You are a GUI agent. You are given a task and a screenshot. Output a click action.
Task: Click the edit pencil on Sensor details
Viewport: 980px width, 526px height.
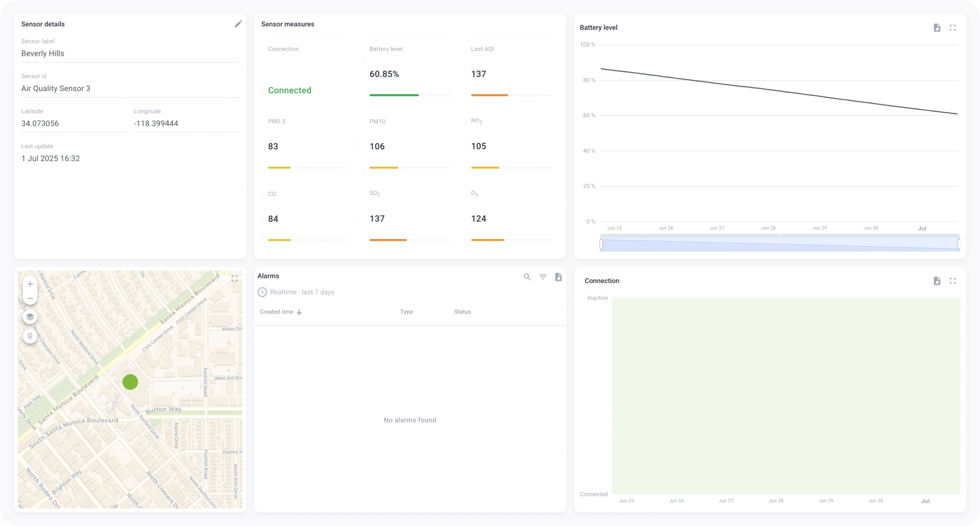[238, 24]
